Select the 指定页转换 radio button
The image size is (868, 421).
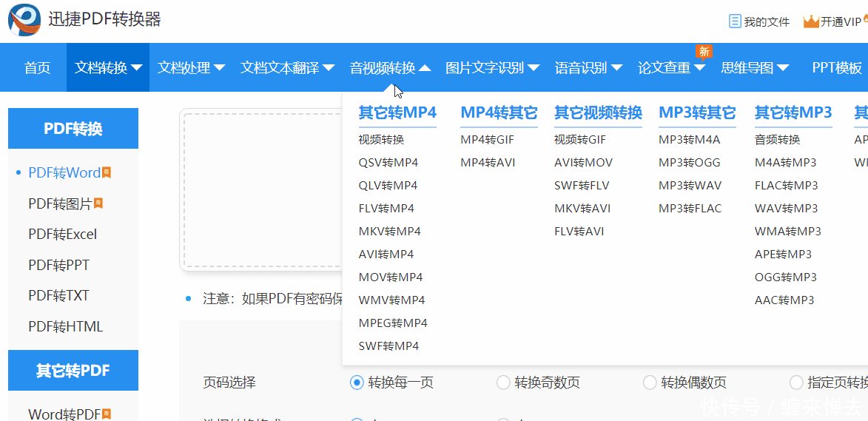coord(796,383)
